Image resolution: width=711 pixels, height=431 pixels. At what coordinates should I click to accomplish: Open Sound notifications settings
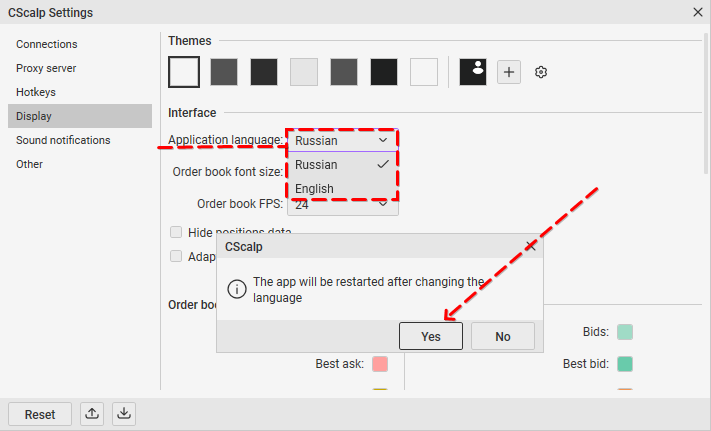(80, 140)
